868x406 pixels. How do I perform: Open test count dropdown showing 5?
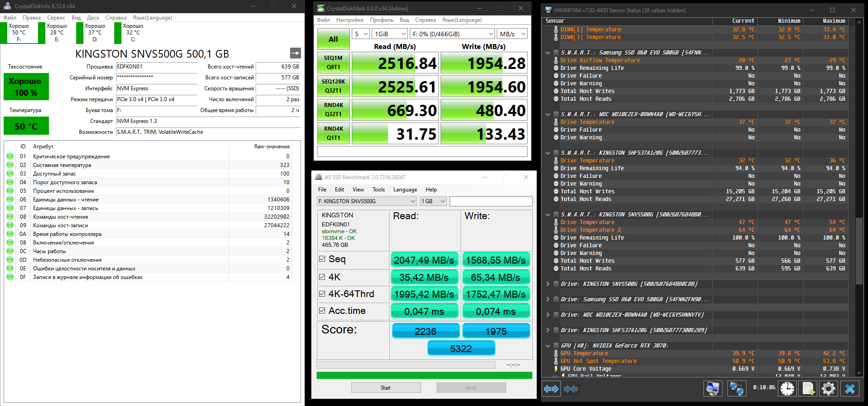click(361, 34)
